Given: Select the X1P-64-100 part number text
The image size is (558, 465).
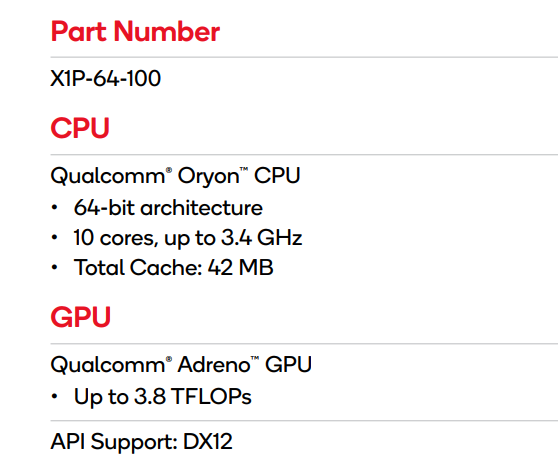Looking at the screenshot, I should (x=105, y=78).
